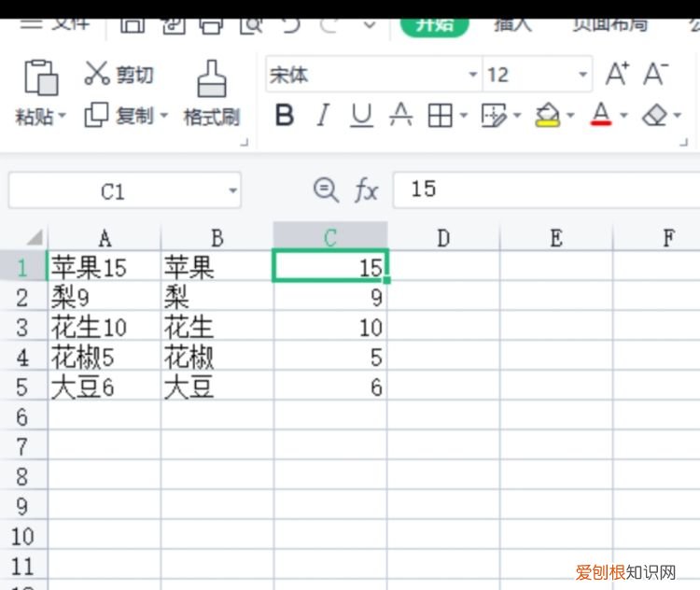
Task: Select the Format Painter brush
Action: coord(212,78)
